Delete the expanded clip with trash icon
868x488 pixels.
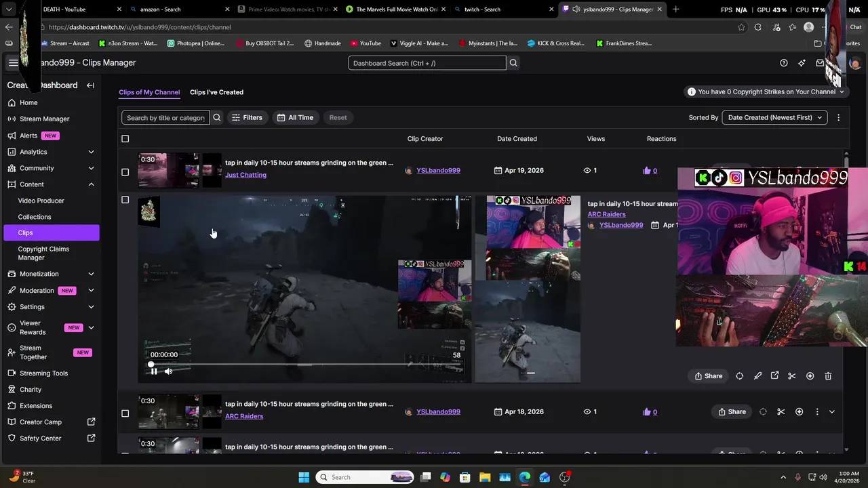point(828,376)
